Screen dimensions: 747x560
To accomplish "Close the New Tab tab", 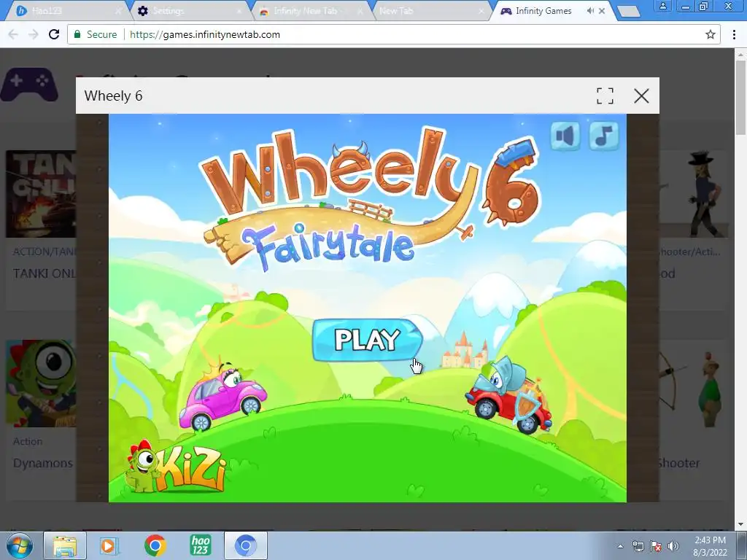I will 481,10.
